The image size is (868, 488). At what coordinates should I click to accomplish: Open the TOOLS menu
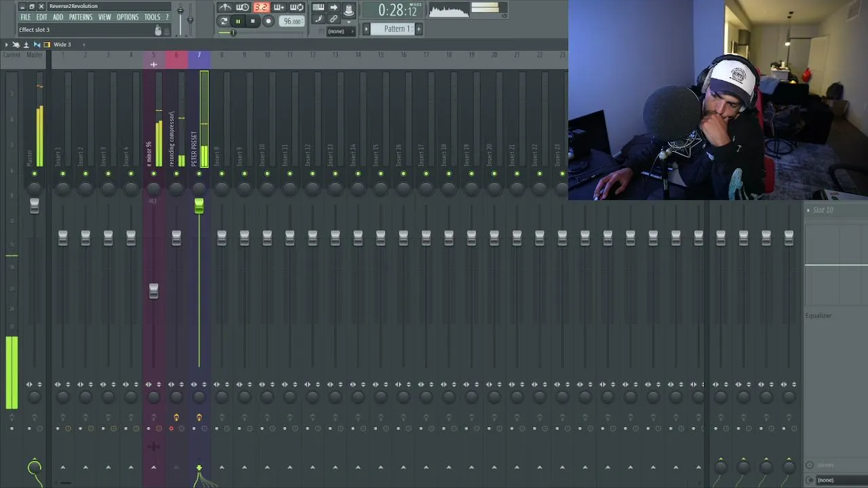pyautogui.click(x=152, y=17)
